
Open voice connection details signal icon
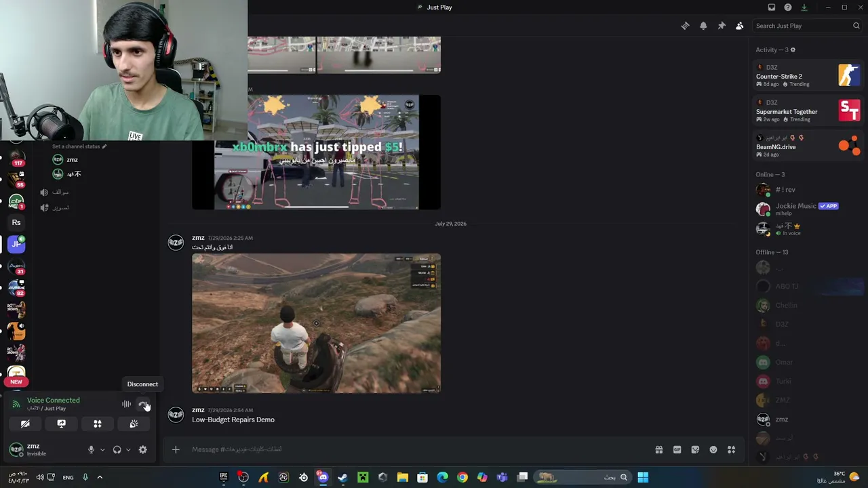tap(16, 405)
